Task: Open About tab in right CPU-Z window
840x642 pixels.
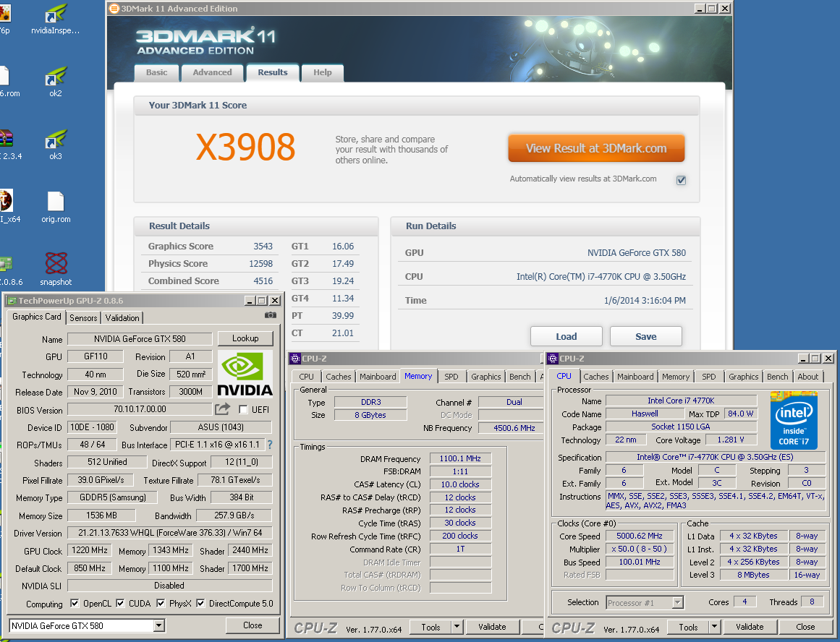Action: (x=808, y=377)
